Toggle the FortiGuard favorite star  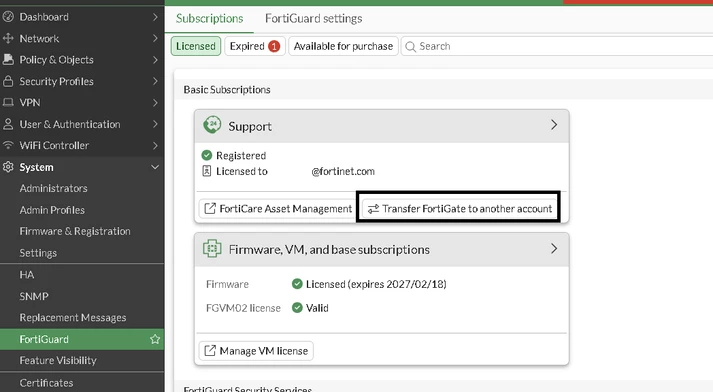point(155,339)
